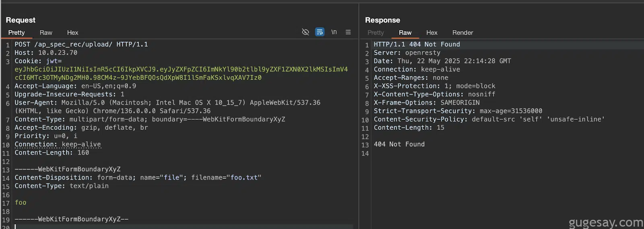Click the Server: openresty header
644x229 pixels.
[x=407, y=53]
